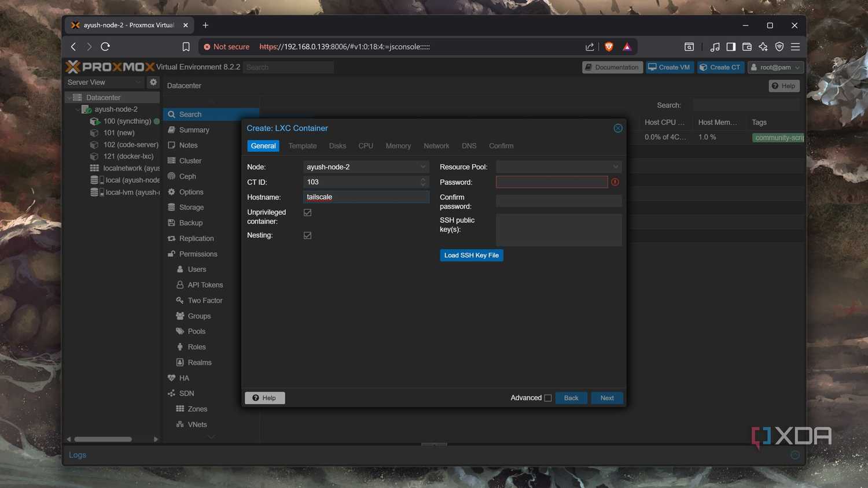Click the Back button in the dialog
This screenshot has width=868, height=488.
tap(571, 398)
